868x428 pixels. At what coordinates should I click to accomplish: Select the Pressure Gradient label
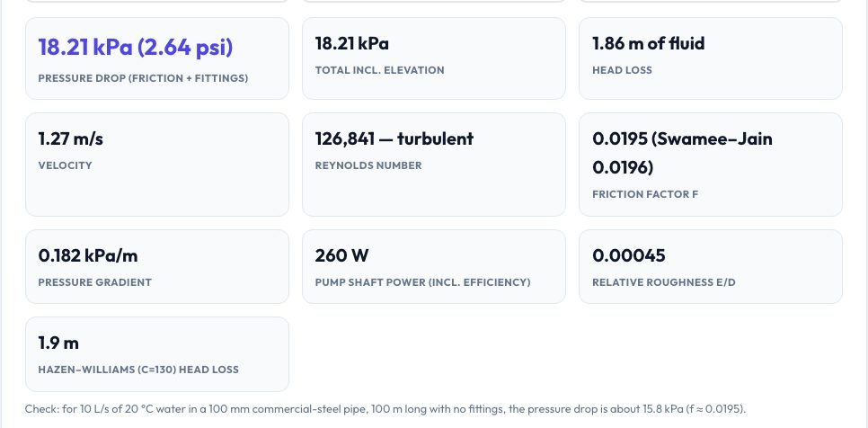[94, 282]
